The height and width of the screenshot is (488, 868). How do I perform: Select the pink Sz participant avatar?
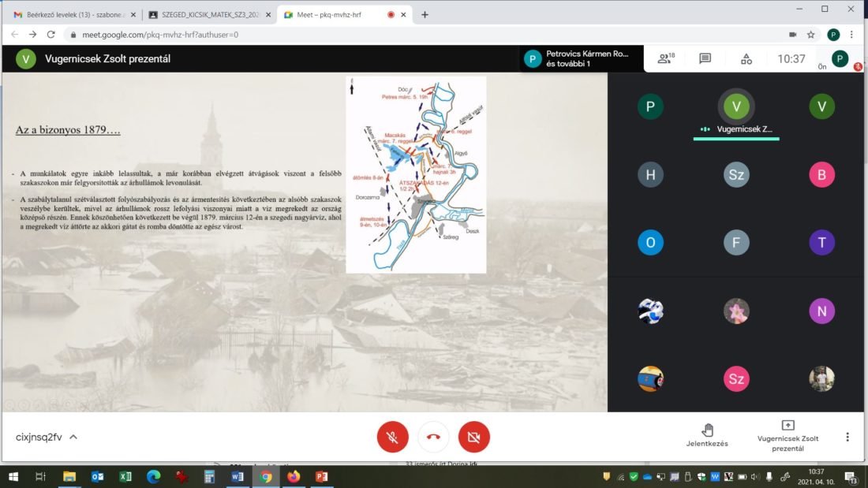tap(736, 379)
